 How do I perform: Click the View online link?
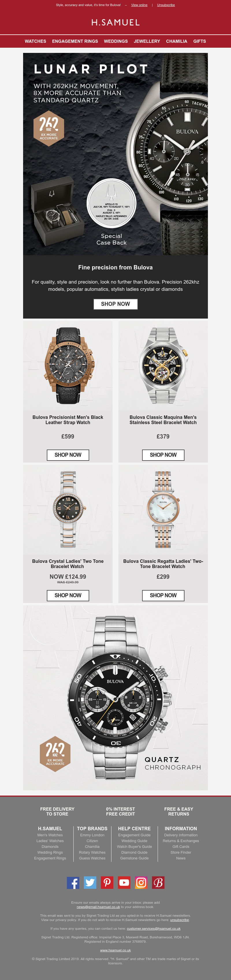(139, 5)
